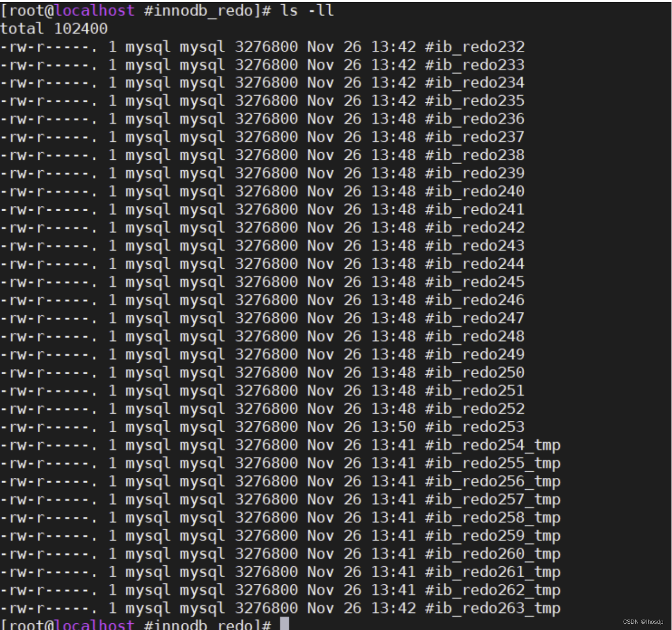Click the 13:50 timestamp of #ib_redo253
Image resolution: width=672 pixels, height=630 pixels.
tap(393, 428)
